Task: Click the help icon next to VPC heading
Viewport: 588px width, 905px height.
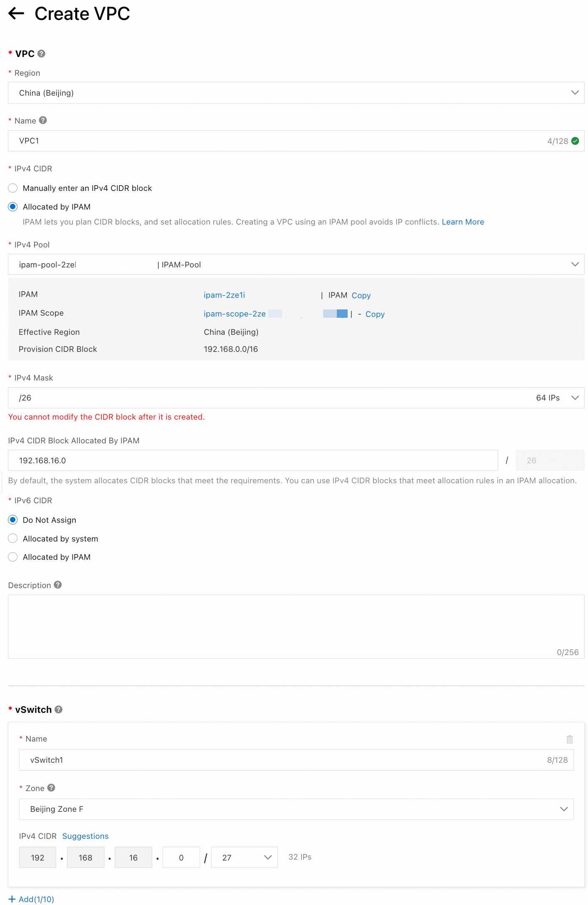Action: (41, 54)
